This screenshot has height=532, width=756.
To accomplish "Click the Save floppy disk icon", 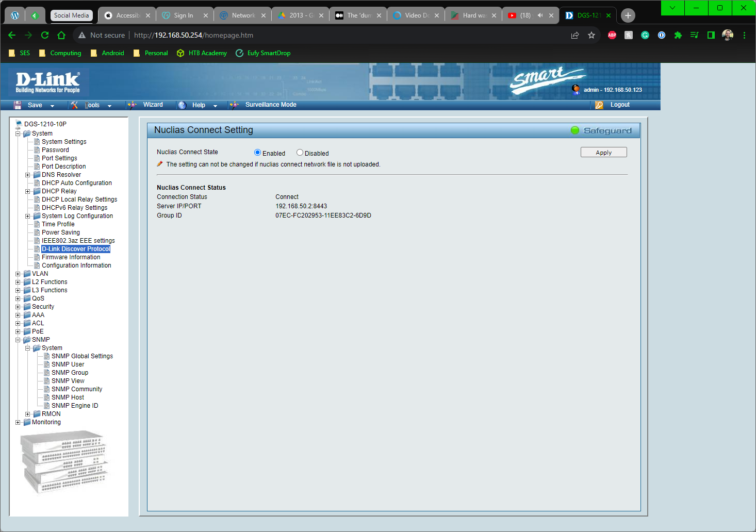I will 18,105.
